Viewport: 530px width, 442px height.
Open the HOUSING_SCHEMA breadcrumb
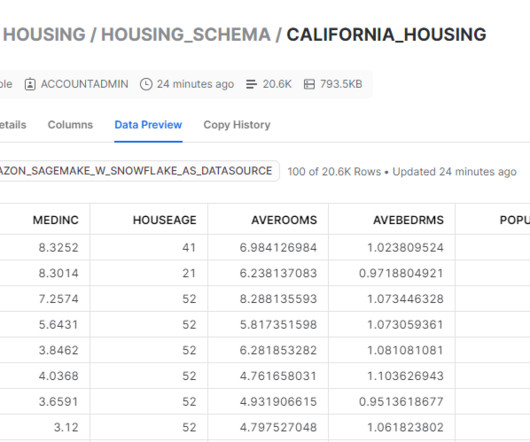(x=186, y=34)
